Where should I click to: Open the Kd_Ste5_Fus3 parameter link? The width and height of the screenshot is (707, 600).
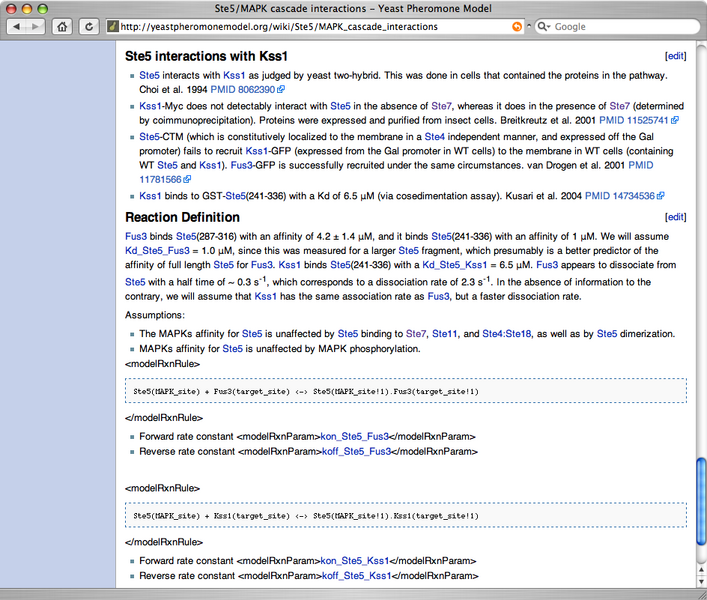(x=157, y=251)
